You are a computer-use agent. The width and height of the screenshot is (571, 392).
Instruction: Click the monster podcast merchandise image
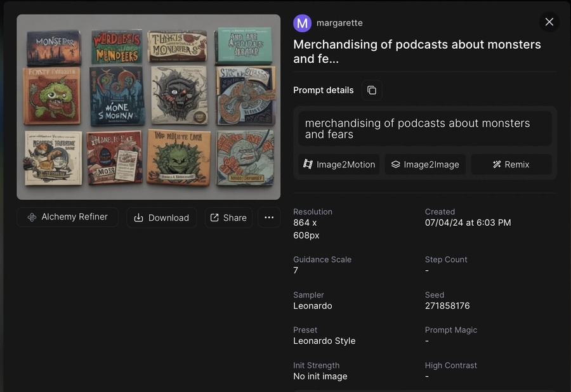[x=148, y=107]
